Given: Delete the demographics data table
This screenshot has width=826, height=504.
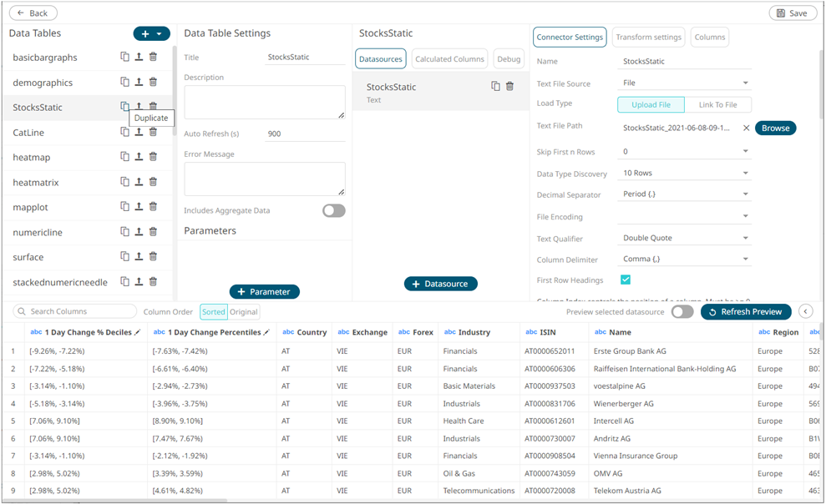Looking at the screenshot, I should [x=153, y=82].
